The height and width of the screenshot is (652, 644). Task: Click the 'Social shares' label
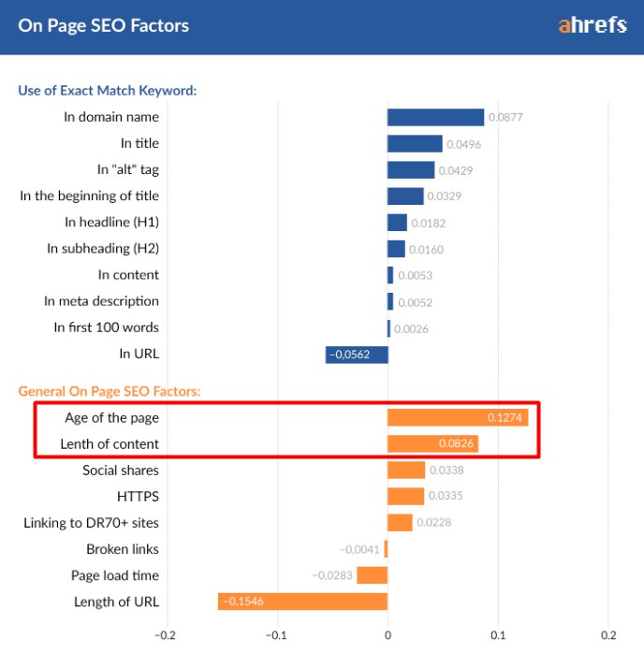coord(121,471)
